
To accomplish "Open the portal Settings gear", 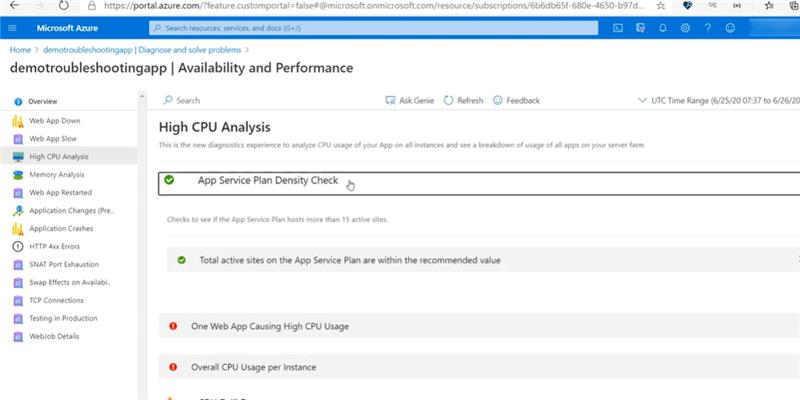I will 685,28.
